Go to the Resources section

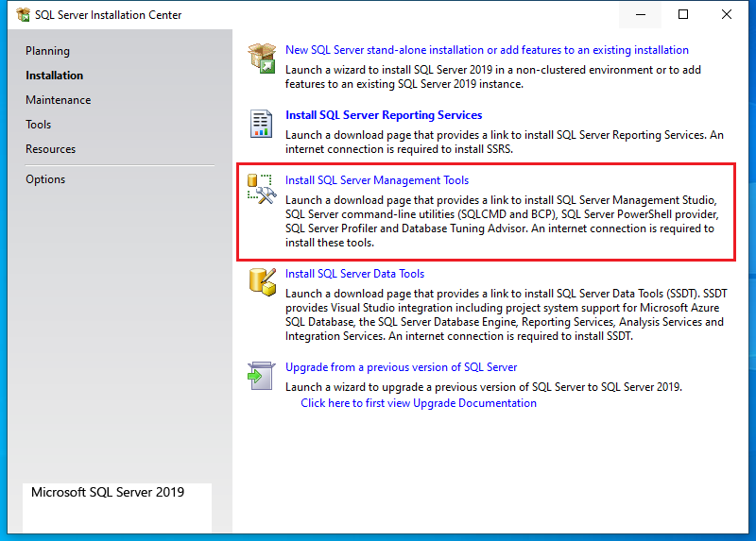click(x=51, y=149)
